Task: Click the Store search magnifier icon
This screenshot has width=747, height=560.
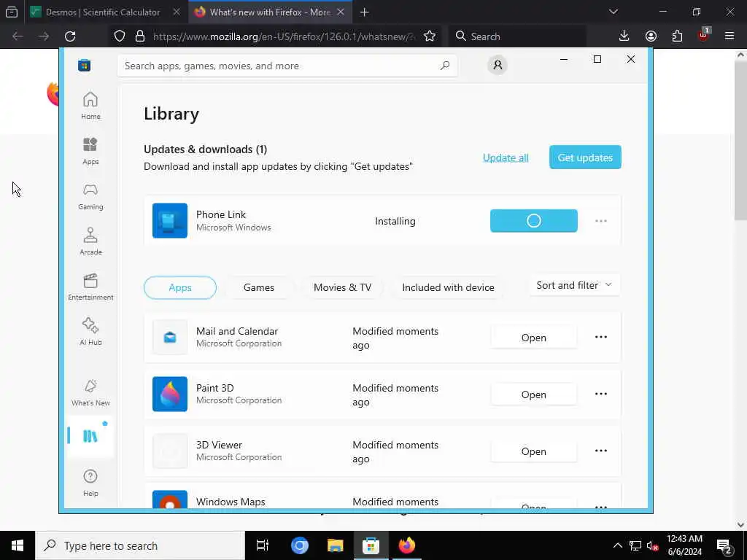Action: point(444,66)
